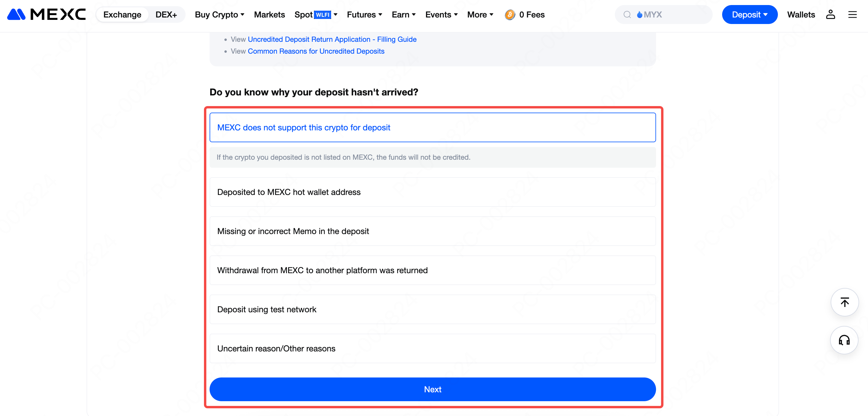Expand the More dropdown menu
This screenshot has height=416, width=868.
[480, 15]
